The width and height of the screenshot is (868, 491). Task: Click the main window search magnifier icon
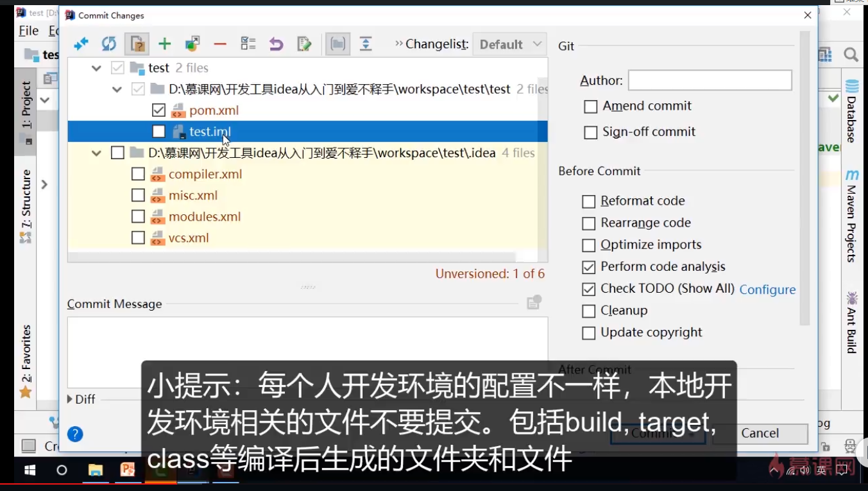click(x=851, y=55)
